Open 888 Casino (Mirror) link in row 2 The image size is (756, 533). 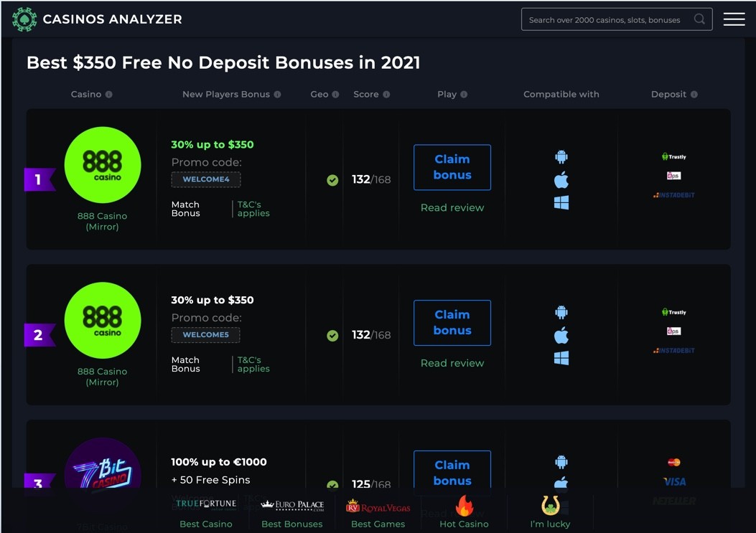102,377
